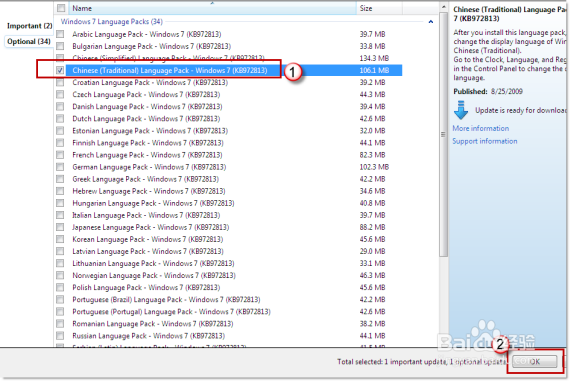The height and width of the screenshot is (381, 570).
Task: Check the Hebrew Language Pack checkbox
Action: [x=60, y=191]
